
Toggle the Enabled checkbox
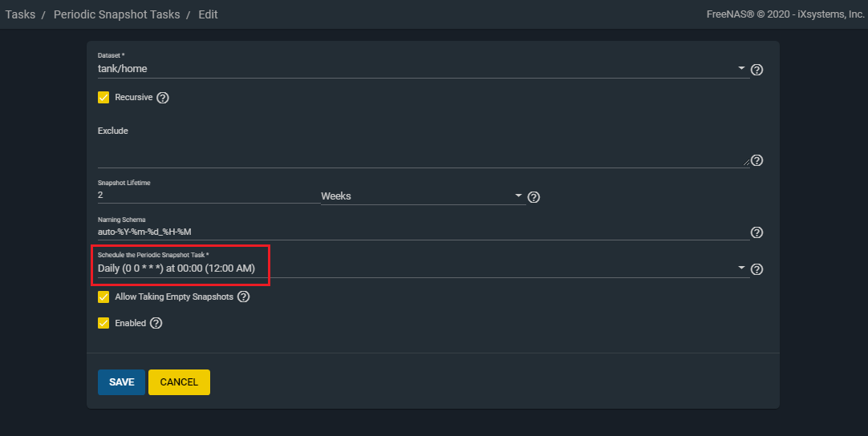click(x=103, y=323)
